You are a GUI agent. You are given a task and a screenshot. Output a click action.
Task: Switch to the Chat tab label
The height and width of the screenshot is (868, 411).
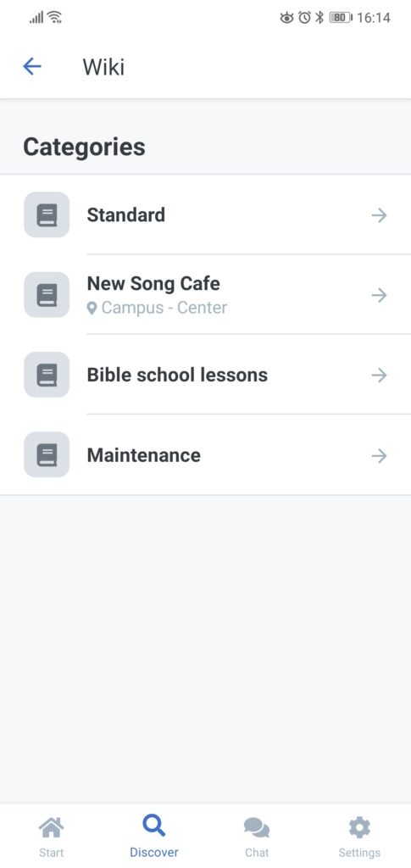[257, 853]
